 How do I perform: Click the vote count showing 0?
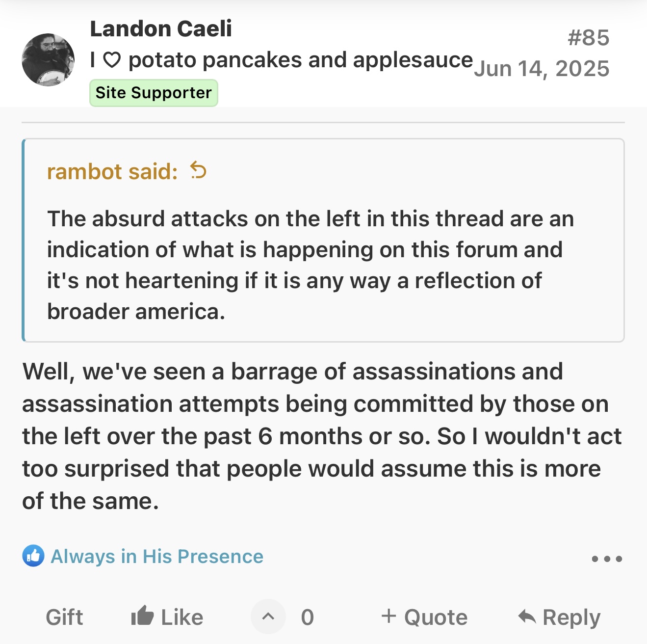[308, 617]
